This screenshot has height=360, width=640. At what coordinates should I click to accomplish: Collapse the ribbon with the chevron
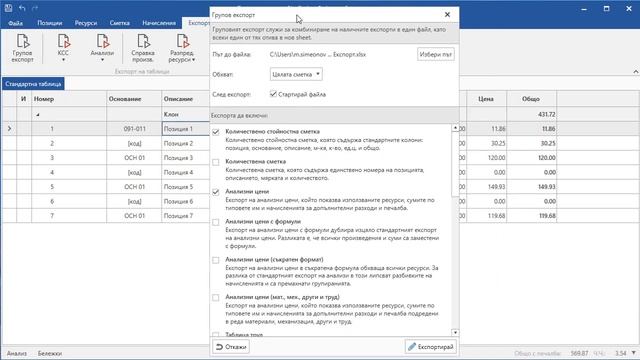636,71
